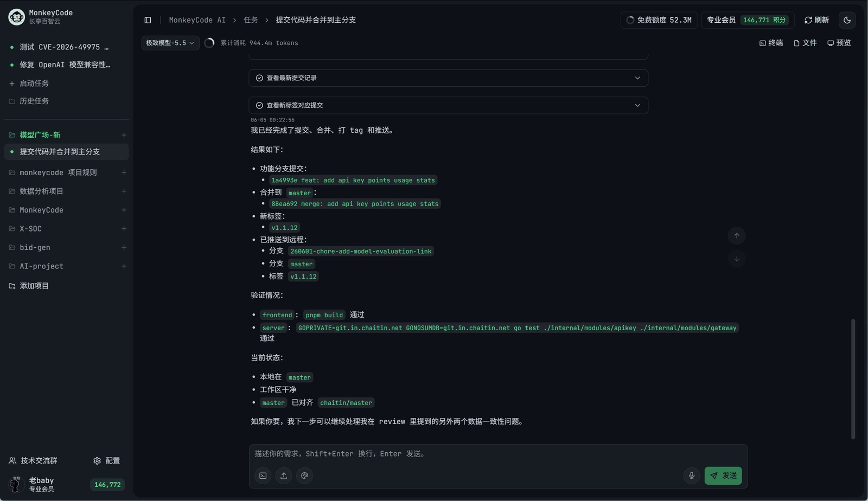This screenshot has width=868, height=501.
Task: Select task 提交代码并合并到主分支 in sidebar
Action: [x=66, y=152]
